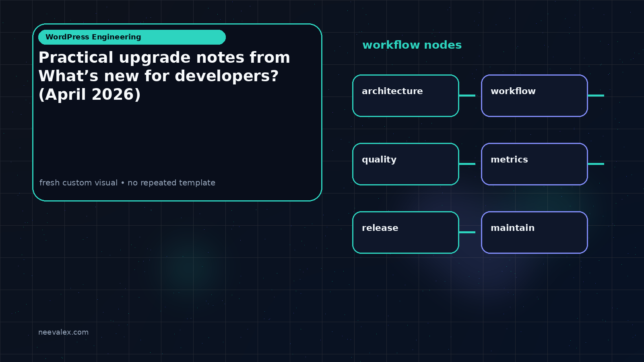Choose the release node
The width and height of the screenshot is (644, 362).
point(406,232)
